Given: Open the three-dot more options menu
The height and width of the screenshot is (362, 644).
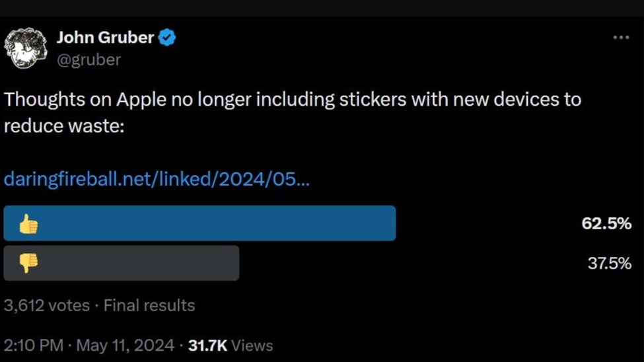Looking at the screenshot, I should (621, 38).
